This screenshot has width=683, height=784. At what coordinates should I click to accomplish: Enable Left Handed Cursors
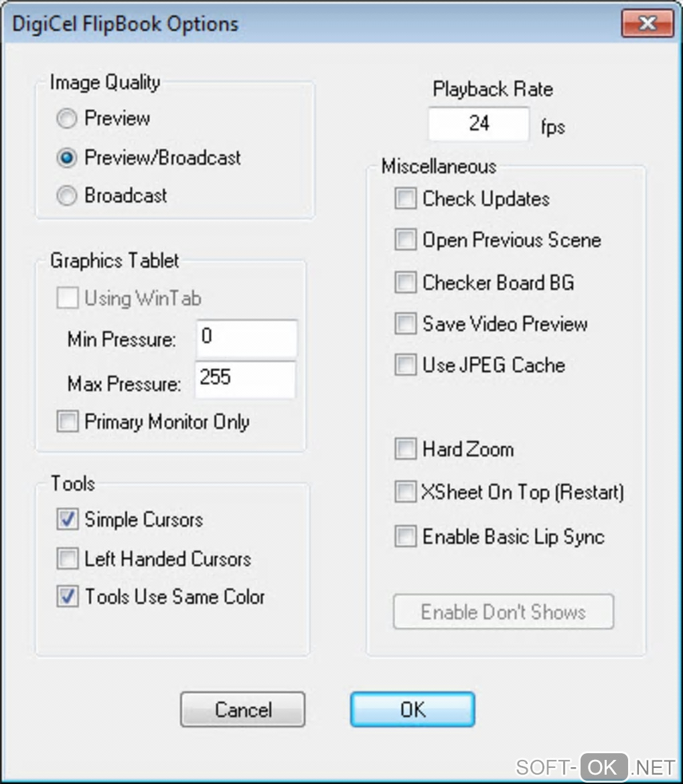(68, 559)
